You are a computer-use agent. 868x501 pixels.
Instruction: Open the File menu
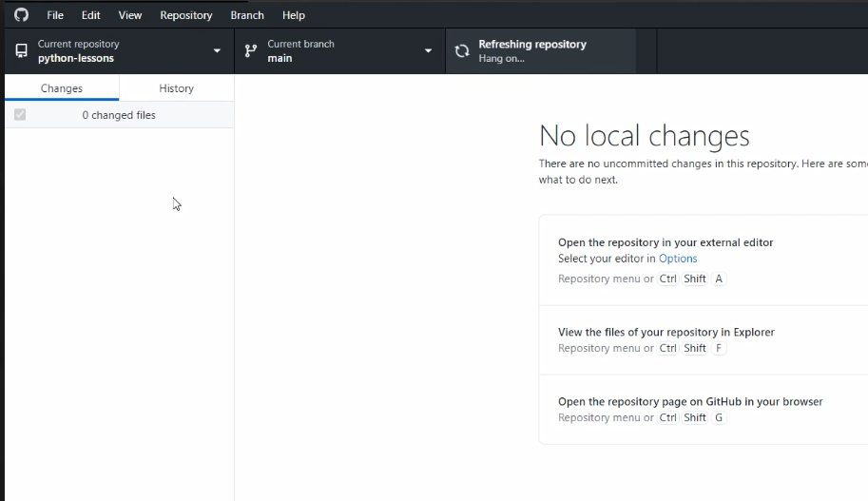(x=55, y=15)
